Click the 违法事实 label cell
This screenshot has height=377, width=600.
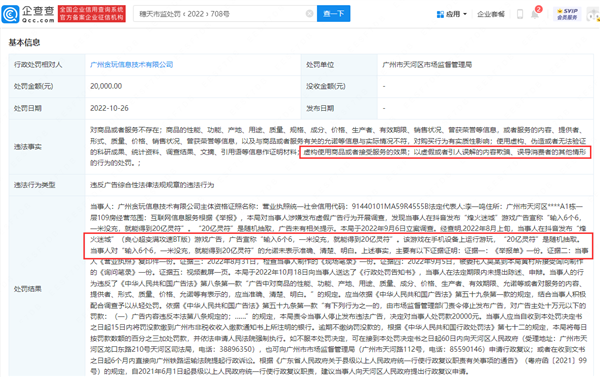[47, 147]
